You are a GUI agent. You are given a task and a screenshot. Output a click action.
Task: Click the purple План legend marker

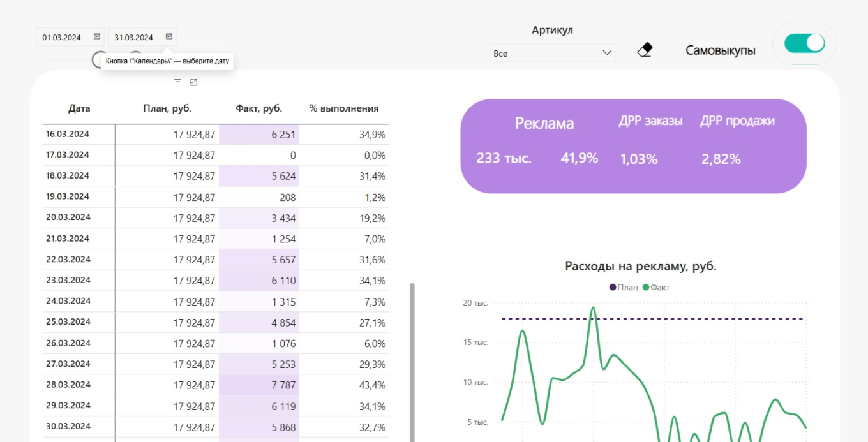point(613,288)
